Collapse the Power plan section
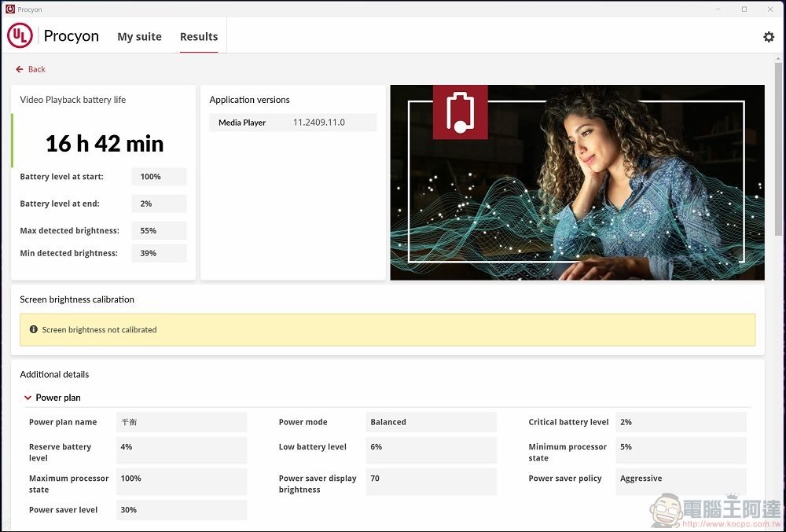Screen dimensions: 786x532 pyautogui.click(x=28, y=398)
